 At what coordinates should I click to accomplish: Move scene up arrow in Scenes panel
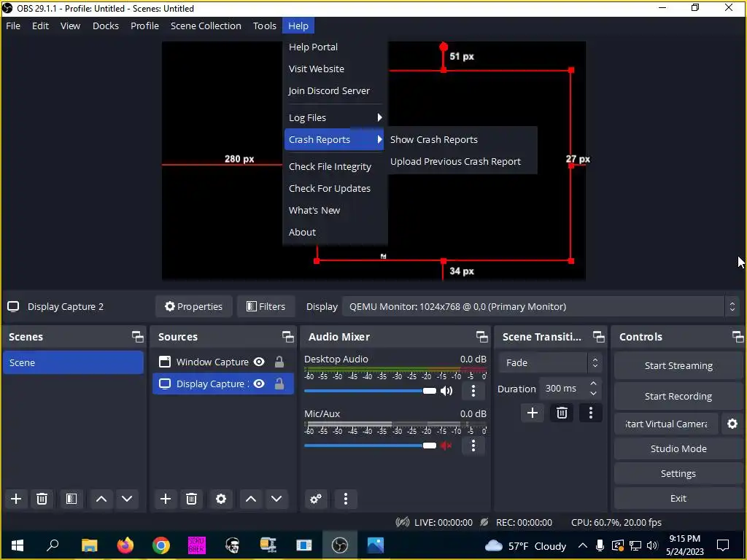[101, 499]
